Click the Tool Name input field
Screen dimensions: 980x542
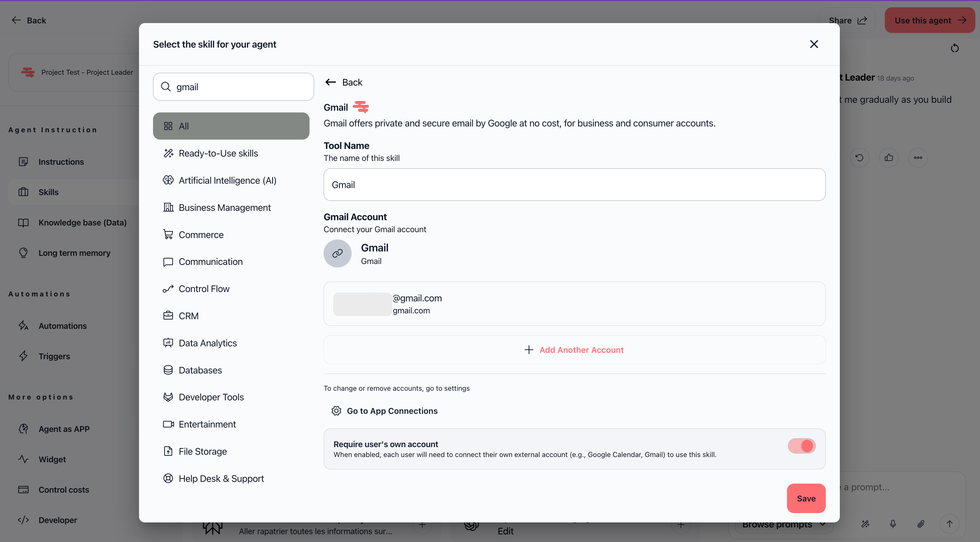pos(574,185)
